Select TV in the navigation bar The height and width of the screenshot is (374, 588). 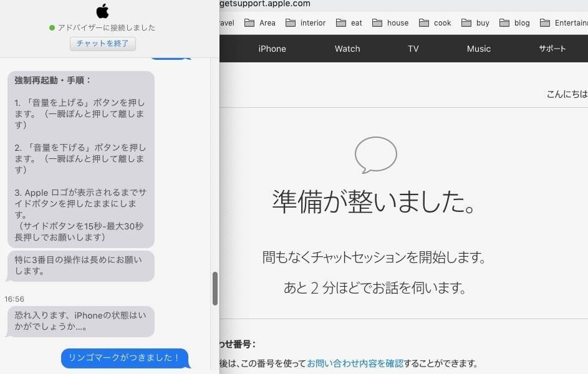click(413, 48)
